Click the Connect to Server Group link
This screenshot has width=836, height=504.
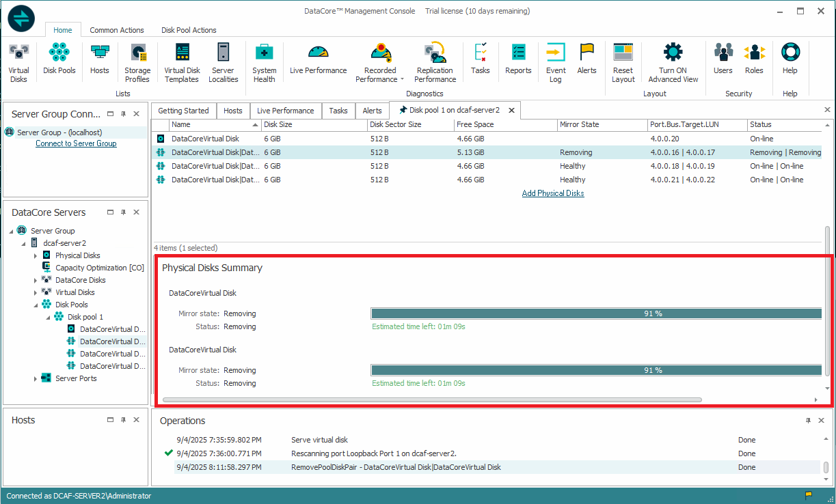(76, 143)
